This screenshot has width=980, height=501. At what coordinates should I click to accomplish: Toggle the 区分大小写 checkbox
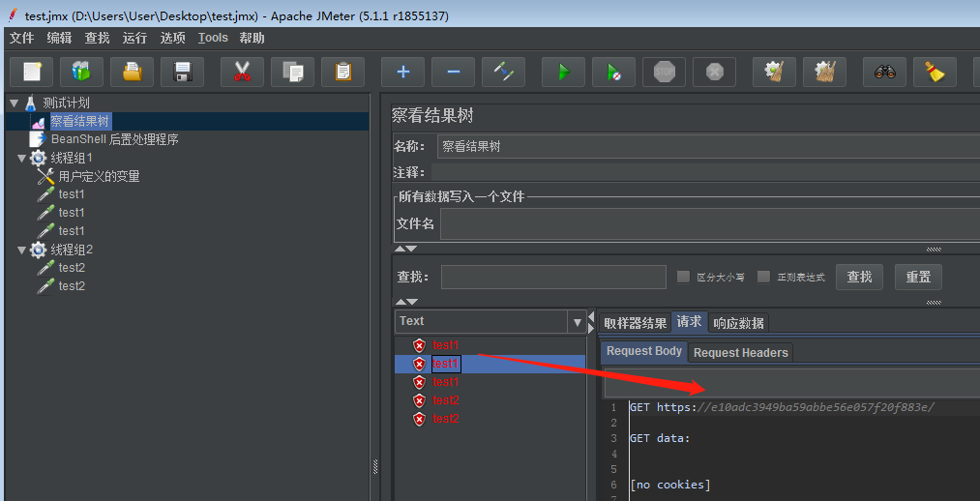(x=684, y=276)
